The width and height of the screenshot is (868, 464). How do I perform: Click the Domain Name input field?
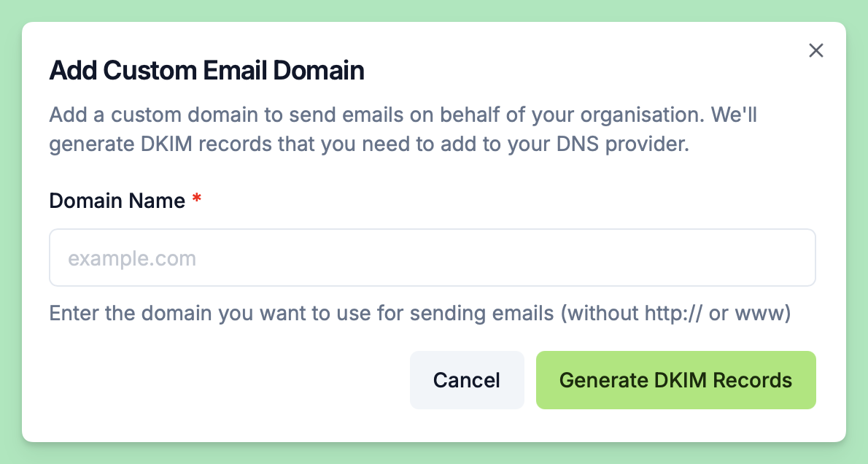(x=432, y=258)
